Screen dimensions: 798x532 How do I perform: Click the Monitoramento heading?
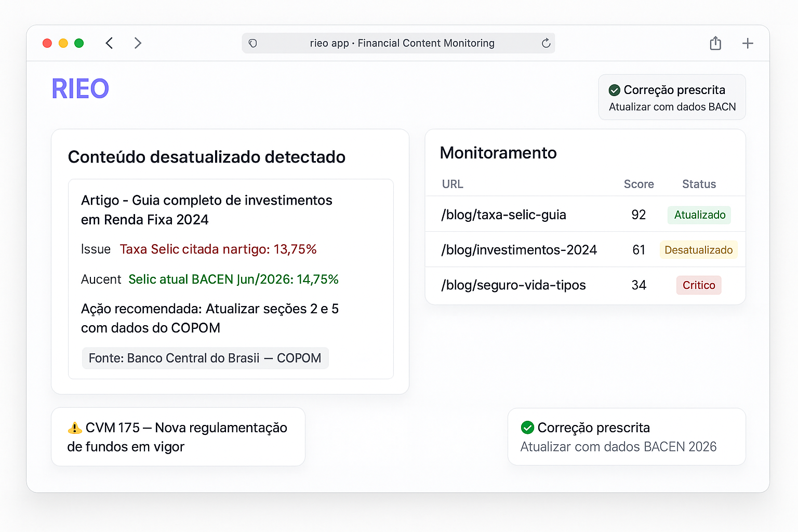[498, 153]
